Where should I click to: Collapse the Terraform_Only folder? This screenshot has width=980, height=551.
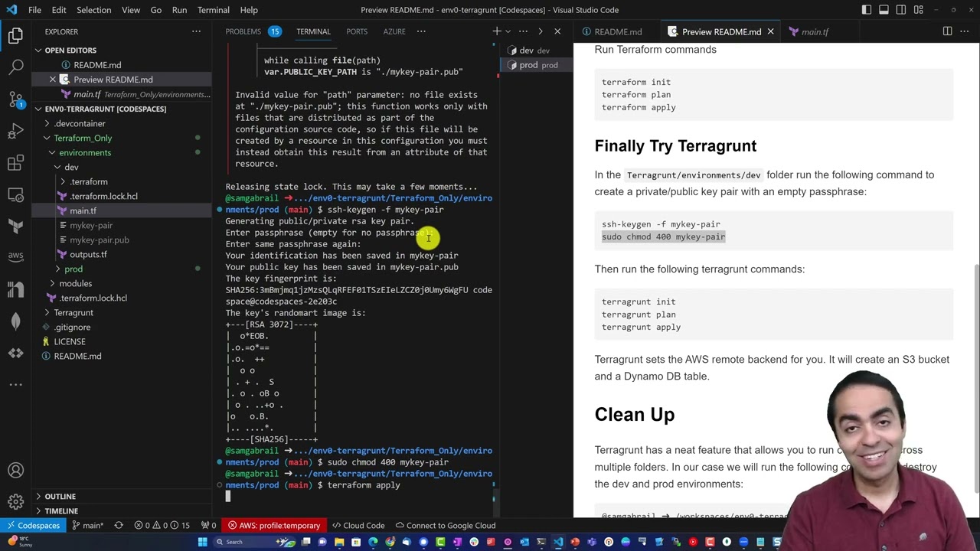[83, 138]
